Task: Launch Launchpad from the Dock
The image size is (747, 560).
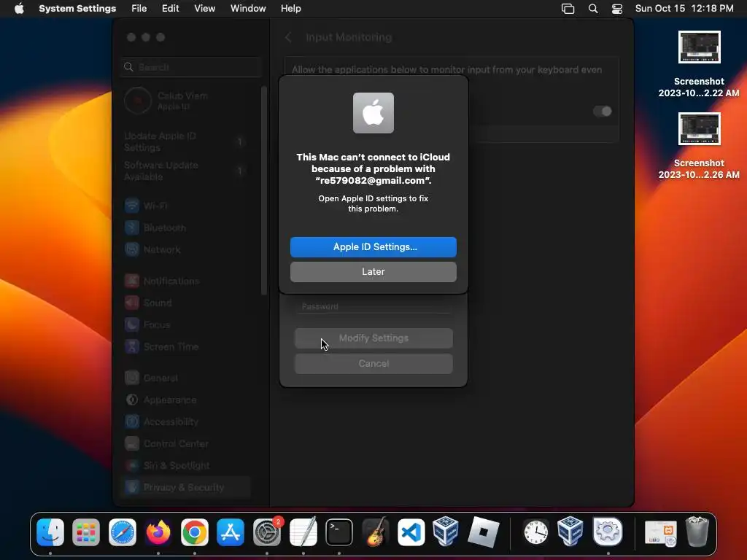Action: [x=86, y=532]
